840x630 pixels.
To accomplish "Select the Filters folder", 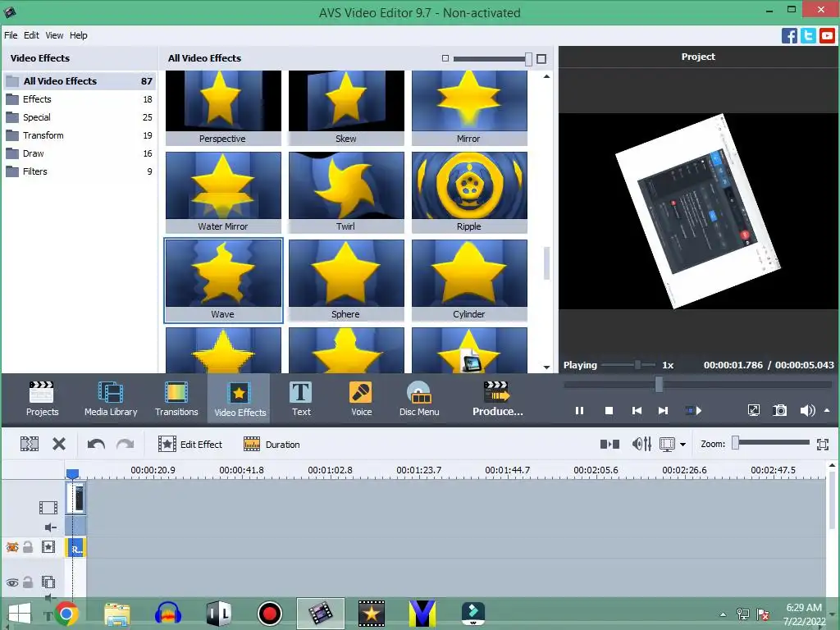I will 80,171.
